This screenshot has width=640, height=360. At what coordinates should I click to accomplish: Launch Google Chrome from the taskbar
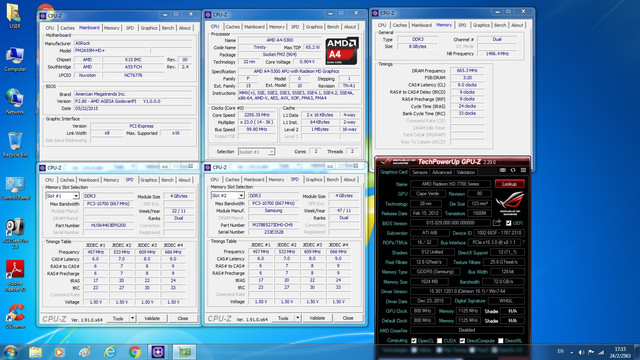pyautogui.click(x=134, y=352)
